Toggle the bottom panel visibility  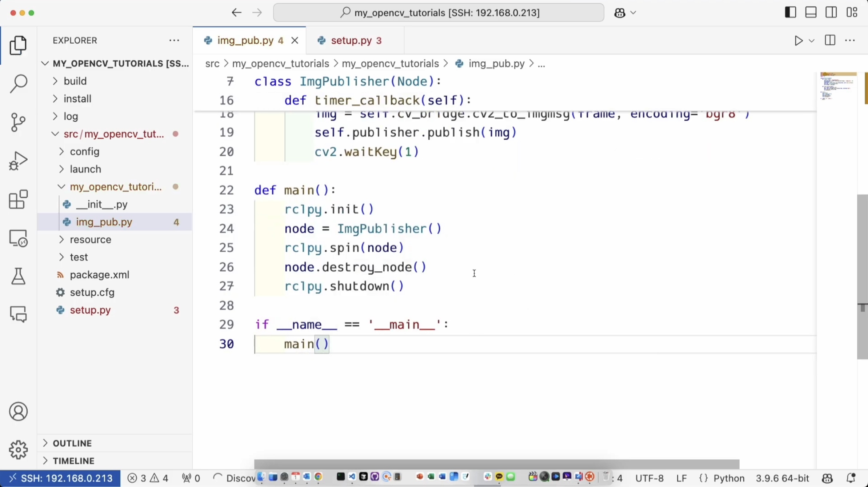point(811,13)
